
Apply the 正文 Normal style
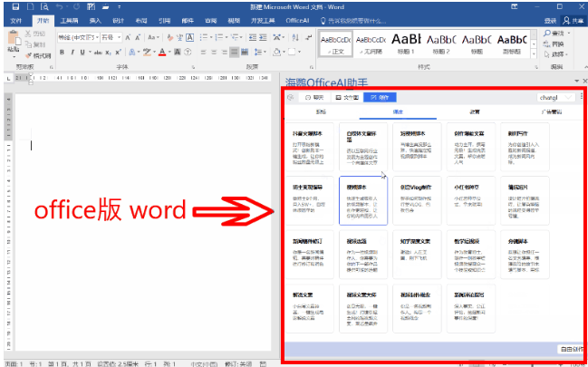coord(335,43)
